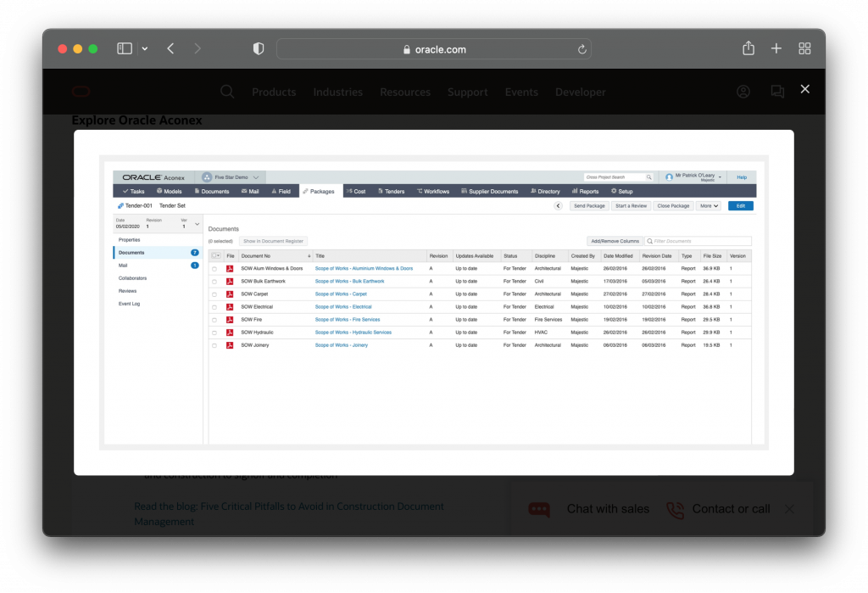The height and width of the screenshot is (593, 868).
Task: Open Scope of Works - Hydraulic Services link
Action: [x=353, y=333]
